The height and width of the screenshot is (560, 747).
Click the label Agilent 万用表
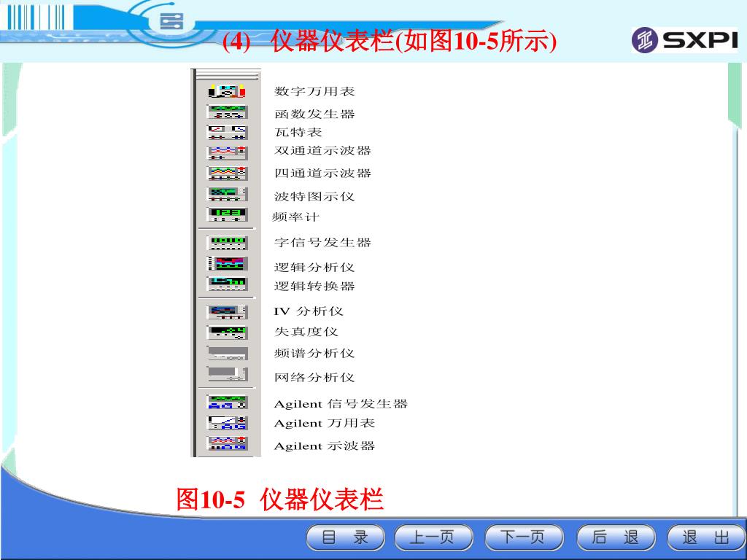click(325, 423)
